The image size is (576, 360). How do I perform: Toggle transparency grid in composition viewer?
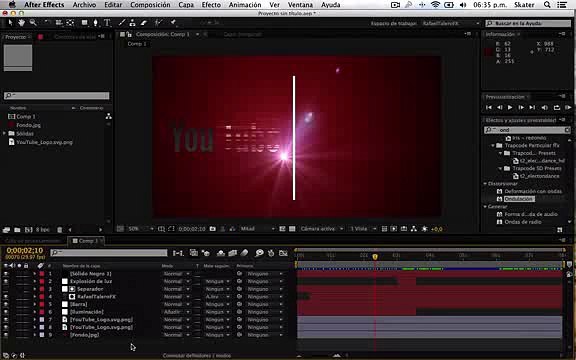pyautogui.click(x=292, y=229)
